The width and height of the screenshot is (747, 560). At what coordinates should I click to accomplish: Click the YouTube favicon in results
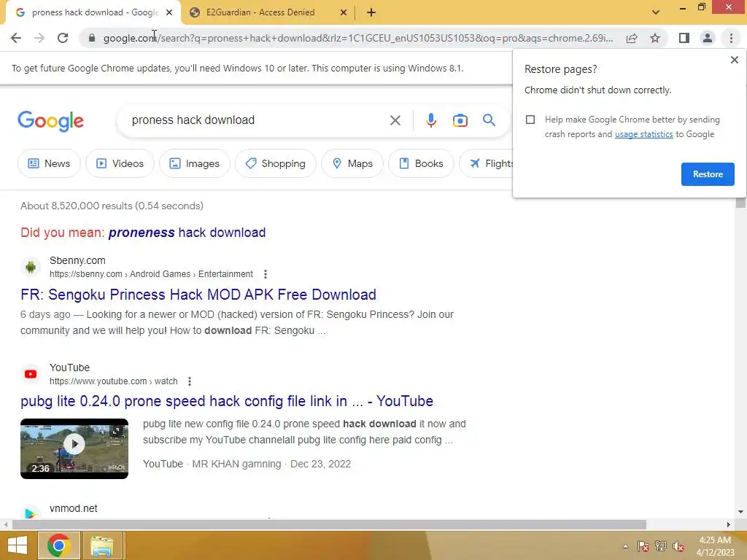(31, 374)
